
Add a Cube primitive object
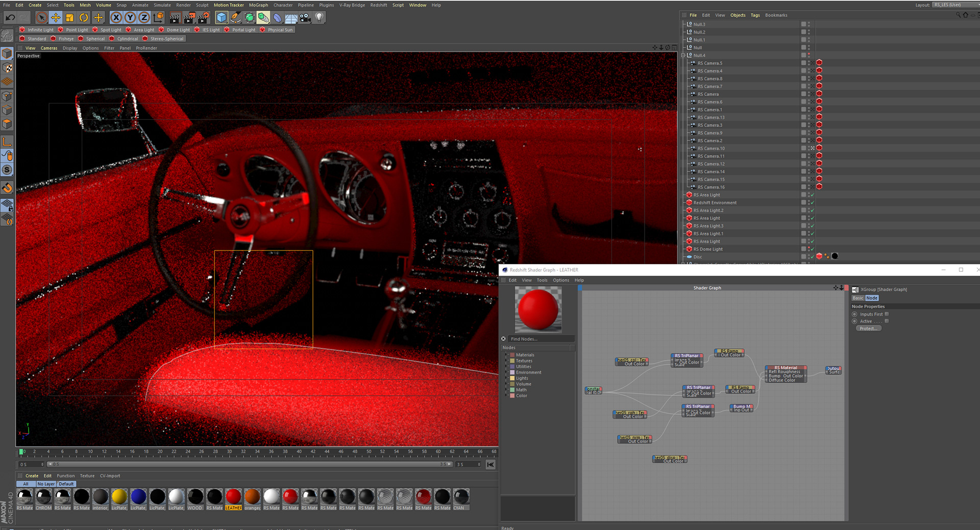pos(222,18)
